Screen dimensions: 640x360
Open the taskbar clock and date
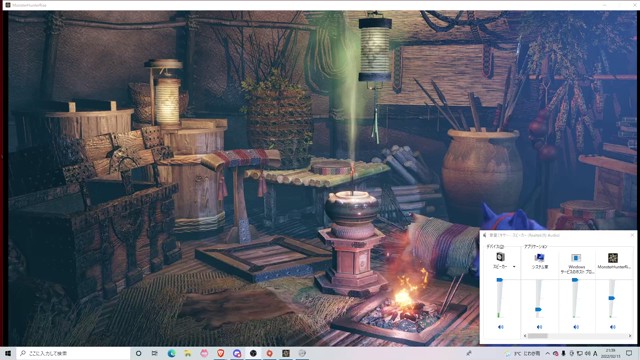pyautogui.click(x=611, y=353)
